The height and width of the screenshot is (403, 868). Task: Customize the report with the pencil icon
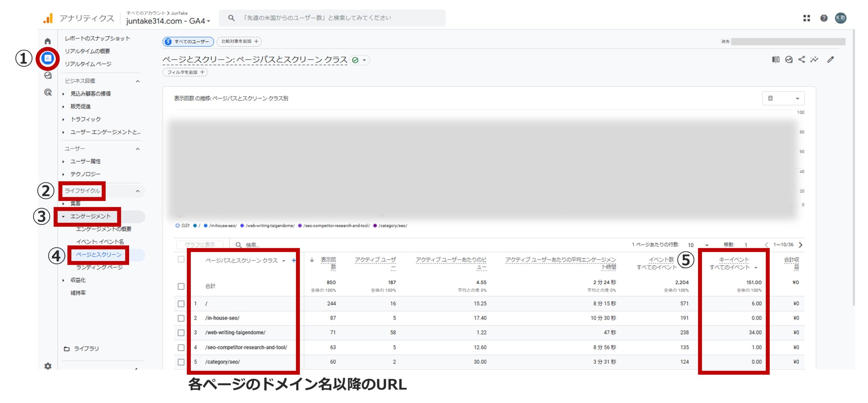[830, 59]
